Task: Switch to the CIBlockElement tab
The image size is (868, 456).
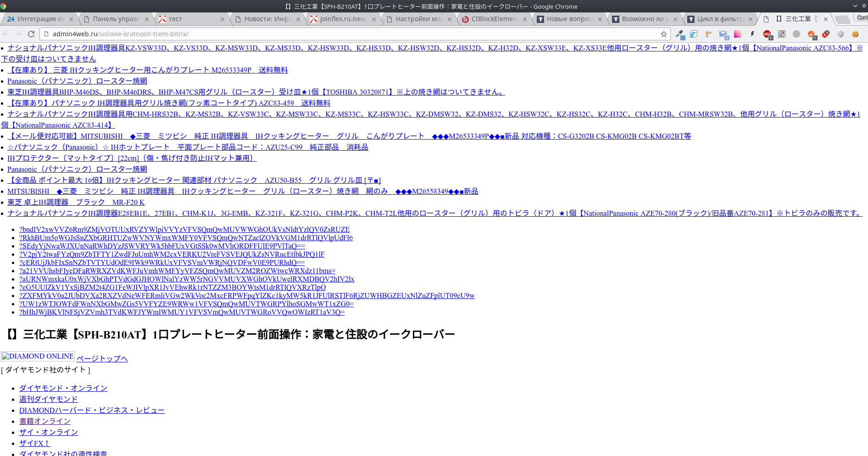Action: pyautogui.click(x=495, y=19)
